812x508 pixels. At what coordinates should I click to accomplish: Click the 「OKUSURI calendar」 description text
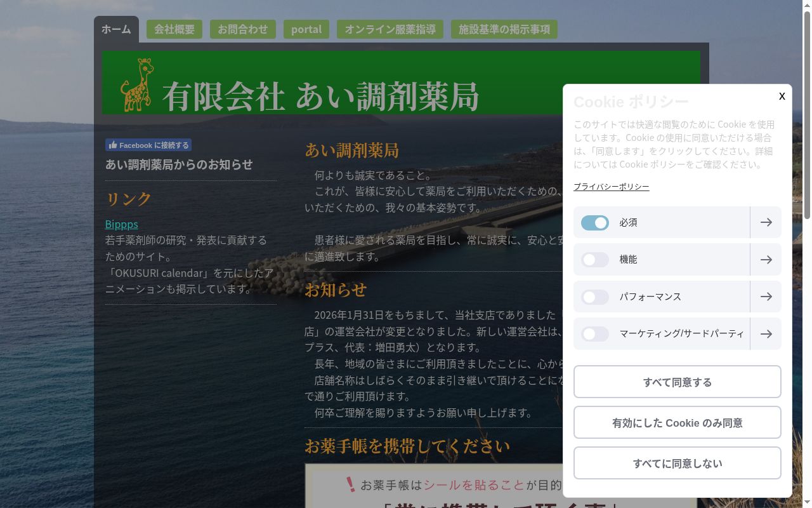pyautogui.click(x=190, y=281)
